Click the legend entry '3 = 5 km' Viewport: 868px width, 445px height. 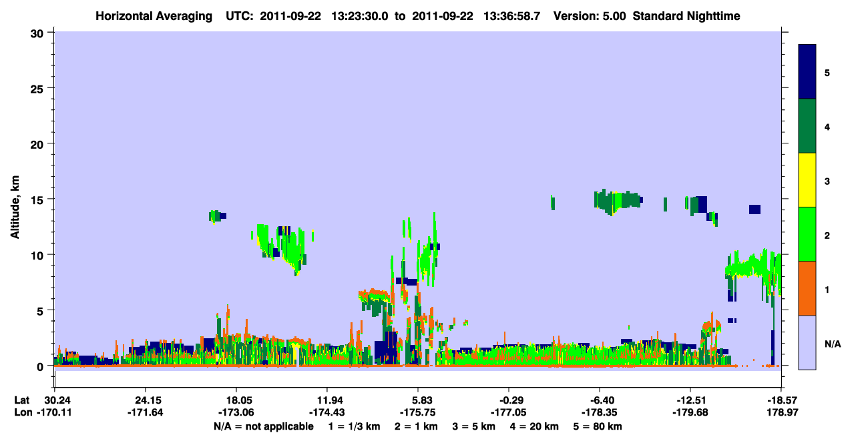pos(475,426)
